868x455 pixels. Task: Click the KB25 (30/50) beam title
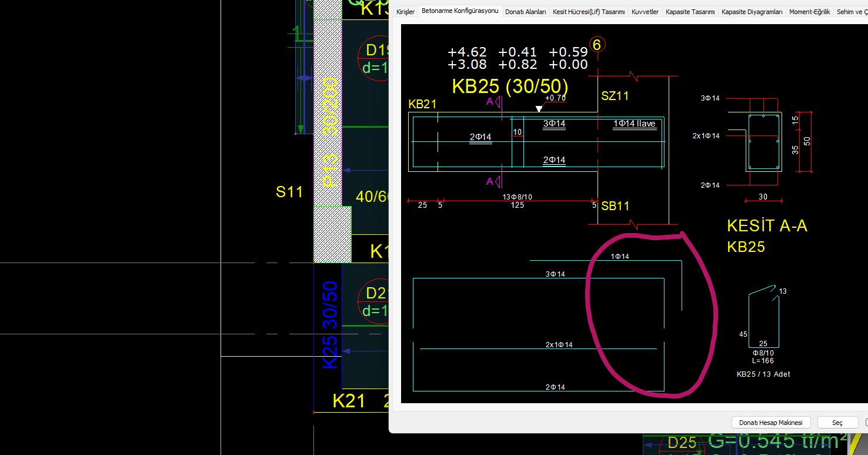pyautogui.click(x=510, y=87)
